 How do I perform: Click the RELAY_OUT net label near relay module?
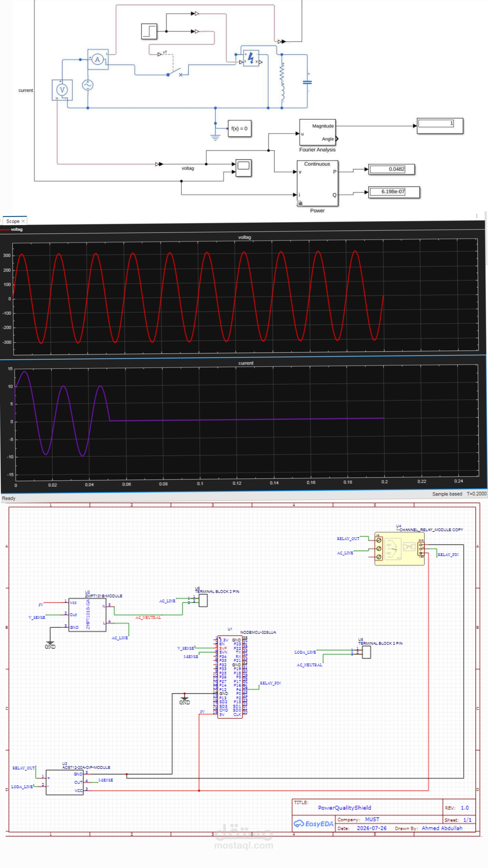coord(348,538)
